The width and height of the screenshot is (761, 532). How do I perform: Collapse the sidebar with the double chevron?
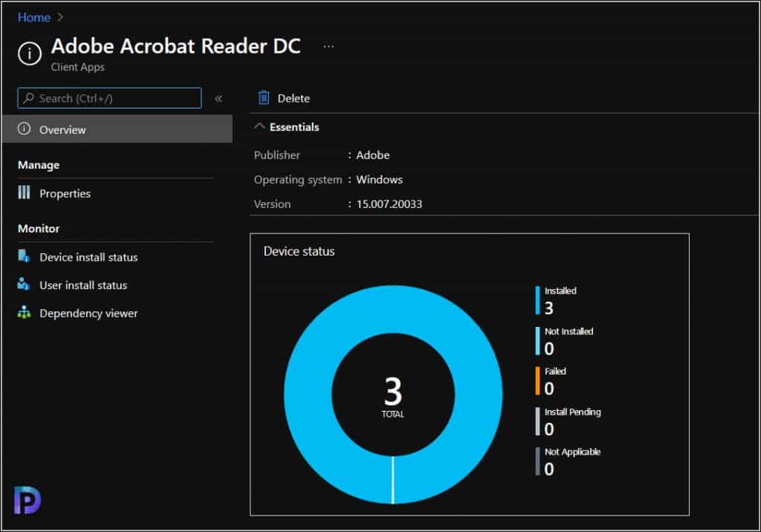[x=218, y=99]
